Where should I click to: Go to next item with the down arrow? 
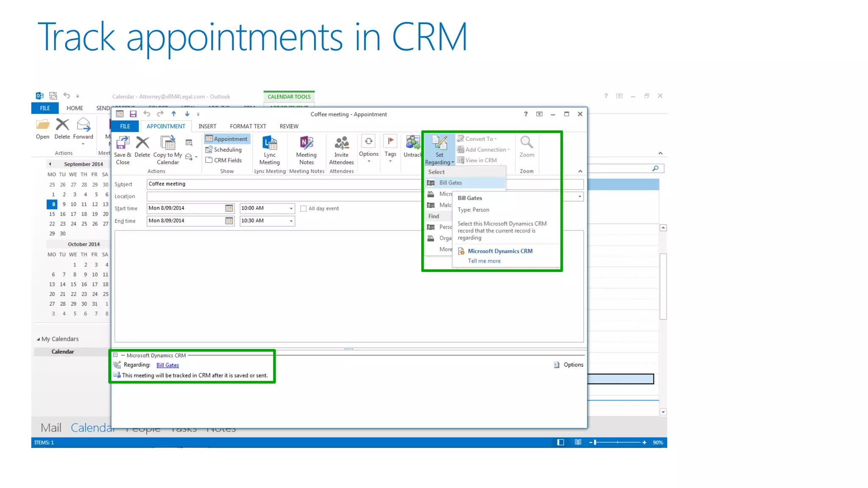coord(187,114)
